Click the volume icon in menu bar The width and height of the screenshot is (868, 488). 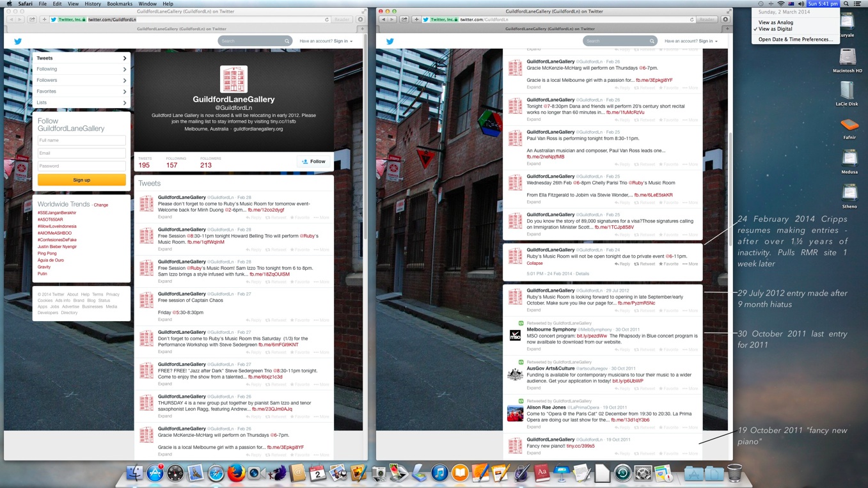click(x=801, y=4)
